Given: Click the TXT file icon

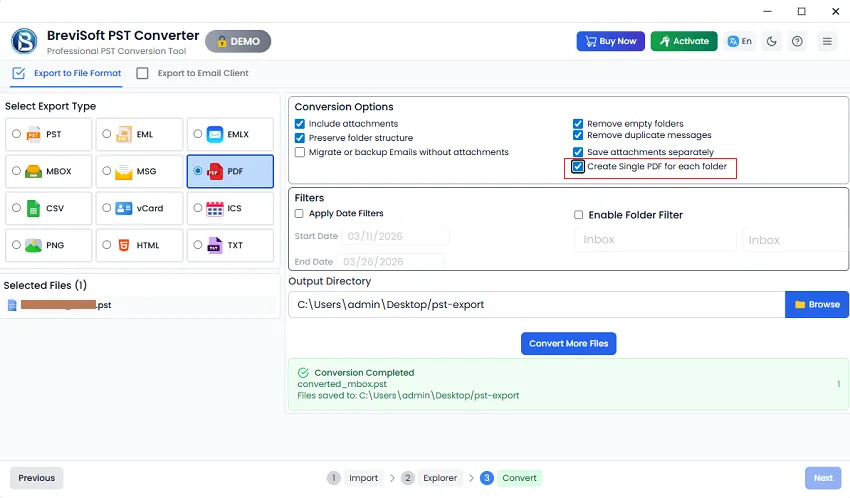Looking at the screenshot, I should tap(215, 245).
